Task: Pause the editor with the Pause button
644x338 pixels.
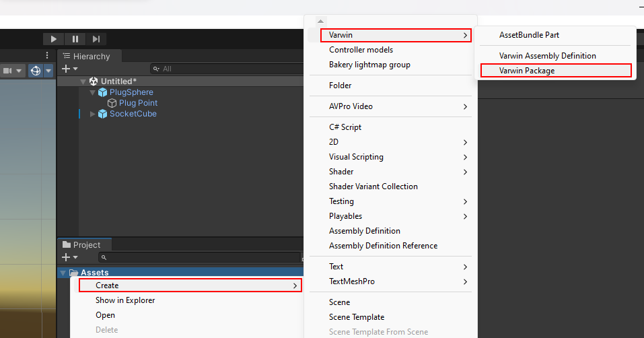Action: click(x=75, y=39)
